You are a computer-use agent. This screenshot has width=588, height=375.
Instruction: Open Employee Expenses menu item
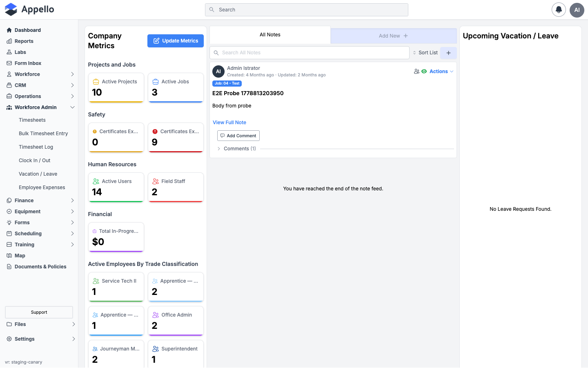42,187
